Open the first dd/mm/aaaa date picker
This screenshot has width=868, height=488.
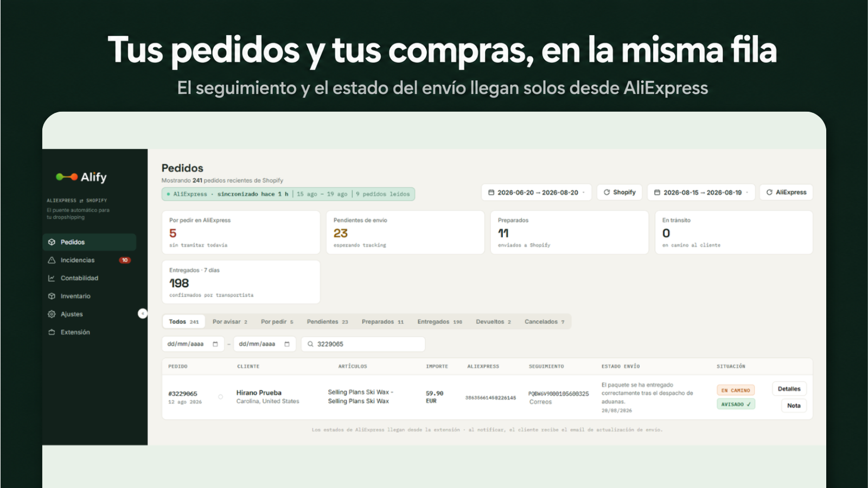193,344
